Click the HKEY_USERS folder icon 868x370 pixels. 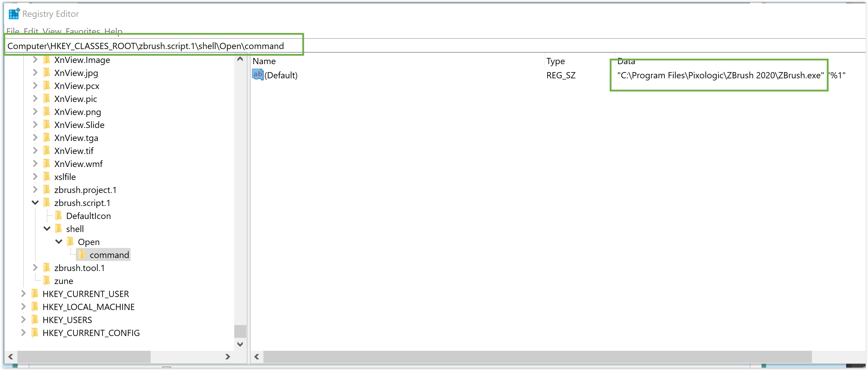point(35,320)
